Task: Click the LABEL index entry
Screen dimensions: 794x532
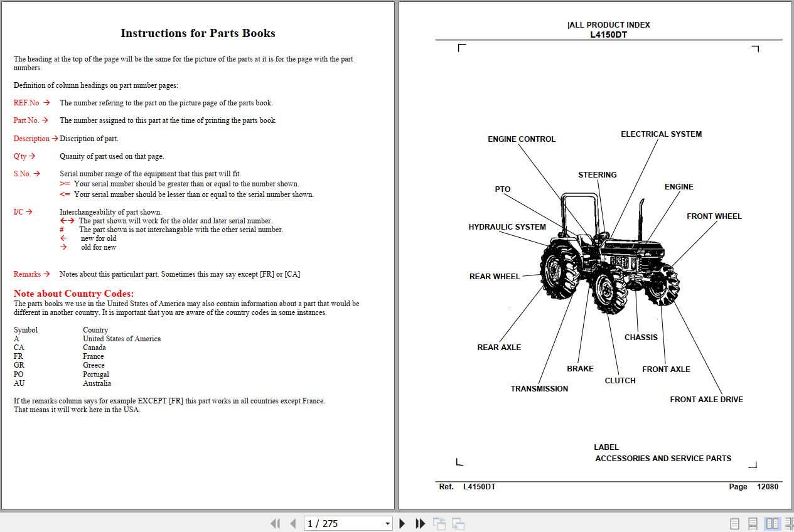Action: 606,447
